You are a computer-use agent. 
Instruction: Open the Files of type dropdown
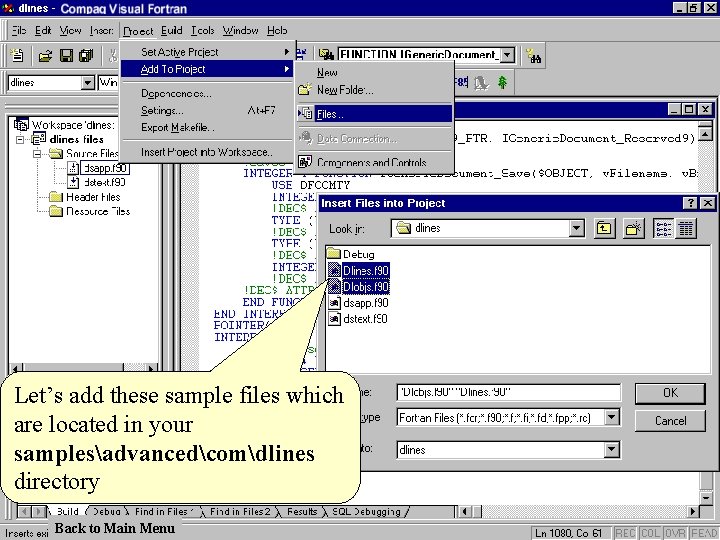611,417
